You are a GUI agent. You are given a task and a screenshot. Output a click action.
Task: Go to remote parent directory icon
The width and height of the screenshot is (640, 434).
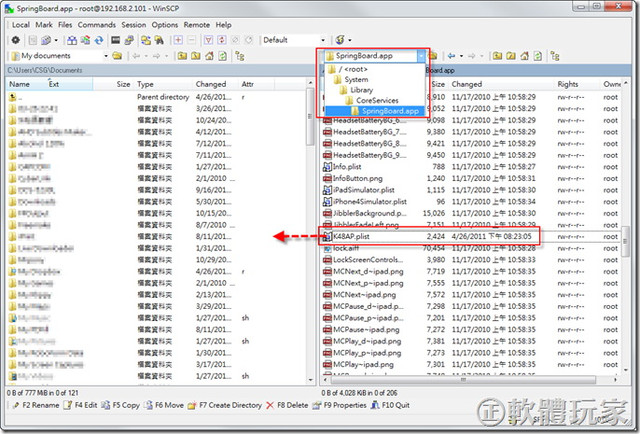tap(497, 56)
